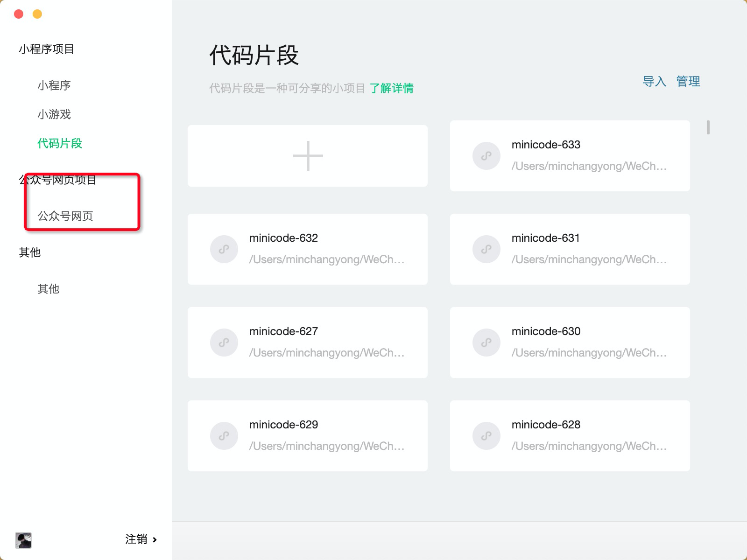Click the link icon beside minicode-633
Image resolution: width=747 pixels, height=560 pixels.
486,156
